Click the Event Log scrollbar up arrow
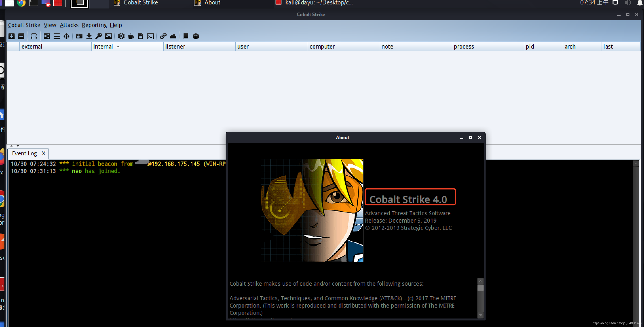 coord(636,163)
